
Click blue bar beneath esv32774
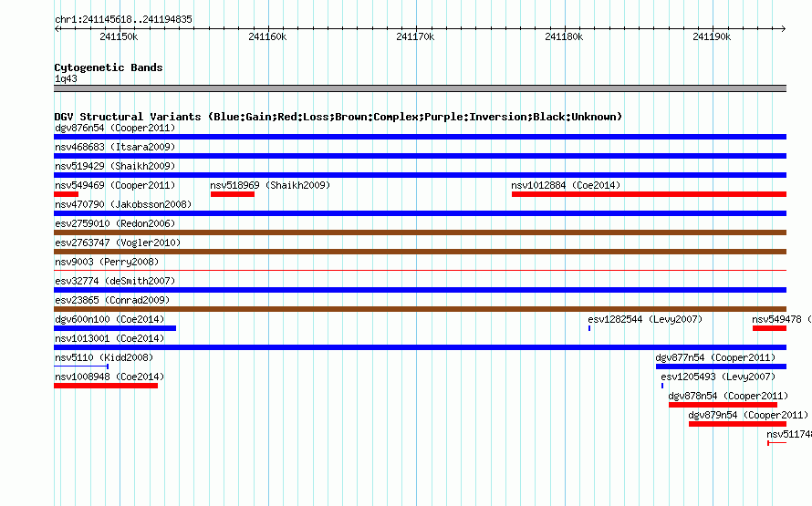(420, 290)
